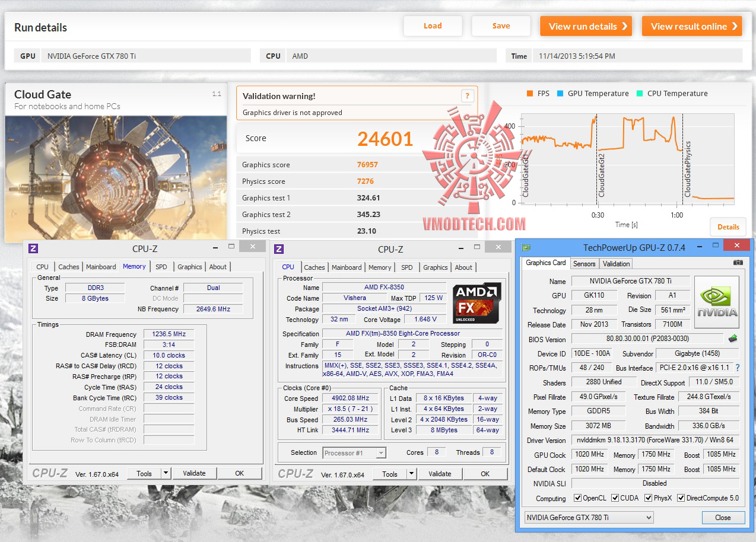Switch to Mainboard tab in CPU-Z Memory window
This screenshot has height=542, width=756.
point(101,267)
